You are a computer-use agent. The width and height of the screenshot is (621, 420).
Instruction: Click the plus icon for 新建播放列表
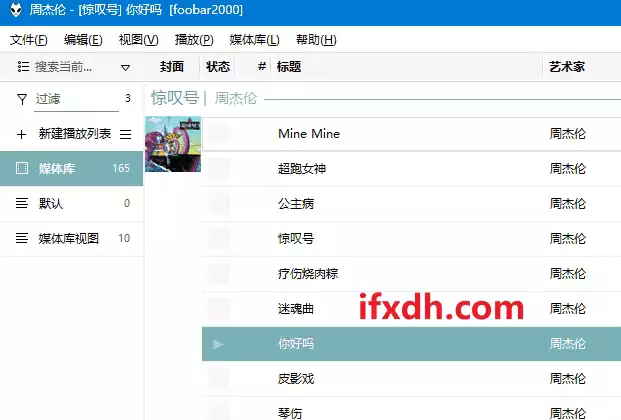tap(21, 134)
